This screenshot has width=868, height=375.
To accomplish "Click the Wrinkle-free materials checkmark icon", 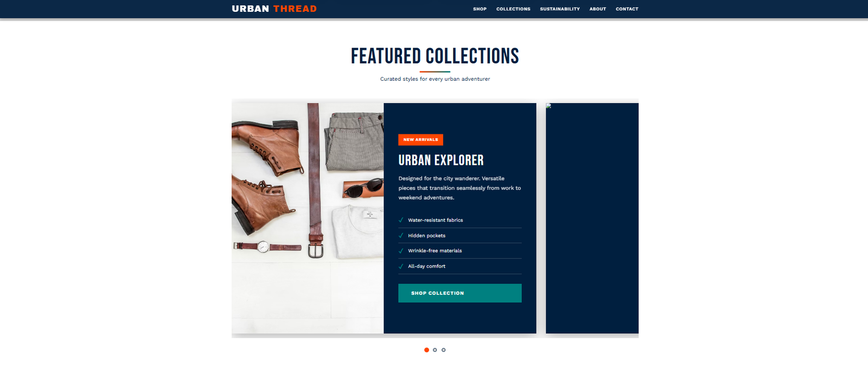I will [x=401, y=251].
